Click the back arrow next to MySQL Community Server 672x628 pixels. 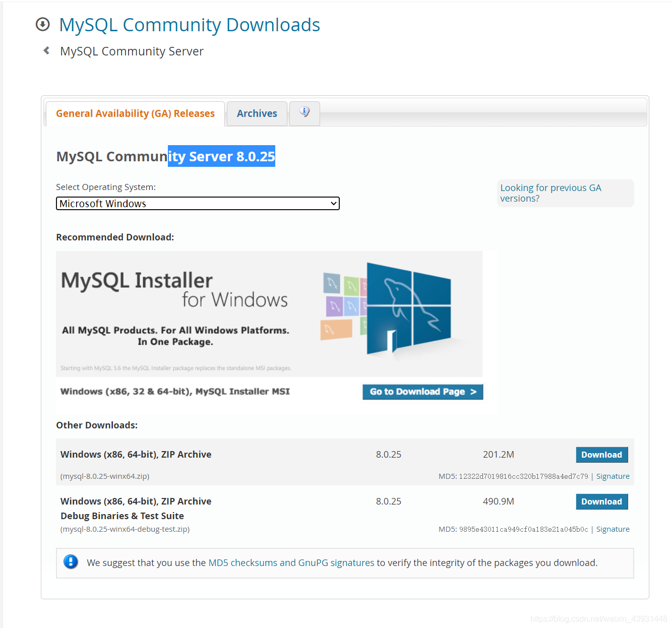coord(46,50)
